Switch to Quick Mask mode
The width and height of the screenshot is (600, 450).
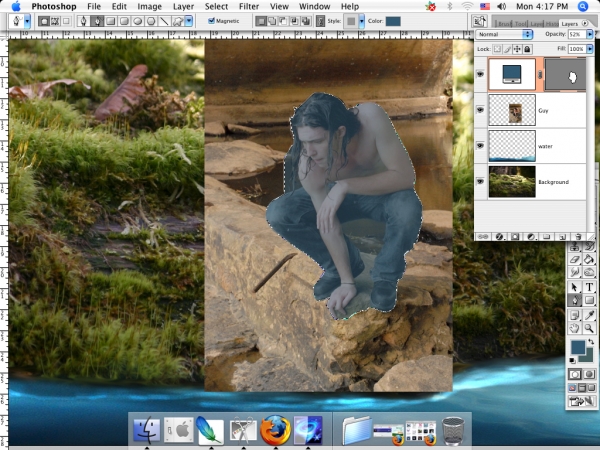(x=589, y=374)
